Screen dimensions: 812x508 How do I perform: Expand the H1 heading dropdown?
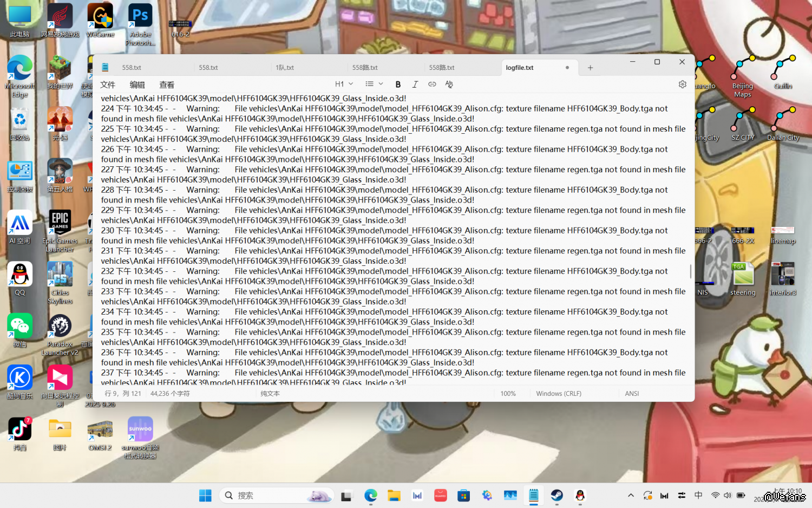click(x=344, y=84)
